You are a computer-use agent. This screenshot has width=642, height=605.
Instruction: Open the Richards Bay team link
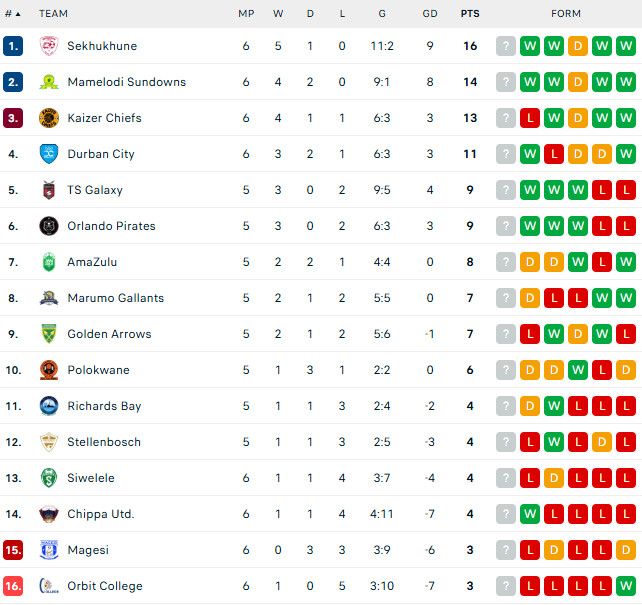pos(104,406)
